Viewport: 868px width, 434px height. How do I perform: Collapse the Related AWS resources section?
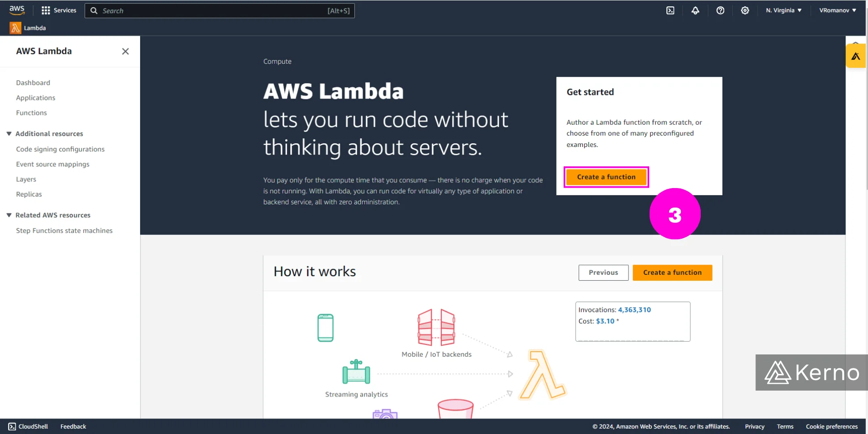[9, 215]
